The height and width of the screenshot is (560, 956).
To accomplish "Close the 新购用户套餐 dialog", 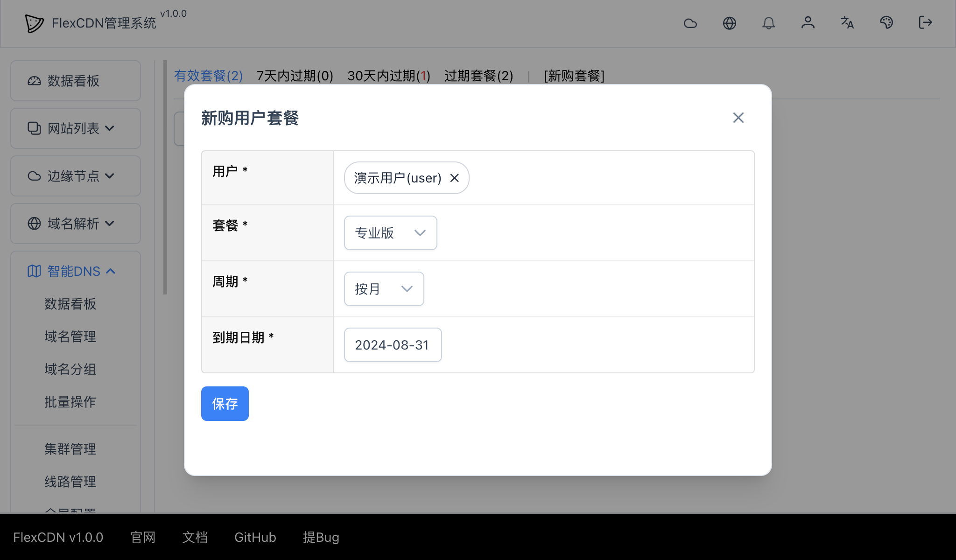I will (x=738, y=118).
